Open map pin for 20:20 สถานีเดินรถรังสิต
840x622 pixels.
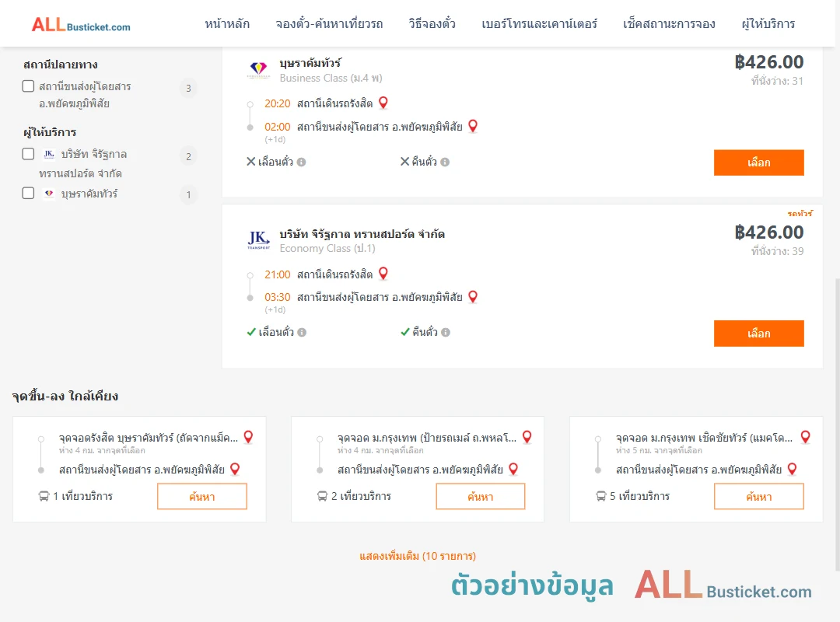point(383,103)
